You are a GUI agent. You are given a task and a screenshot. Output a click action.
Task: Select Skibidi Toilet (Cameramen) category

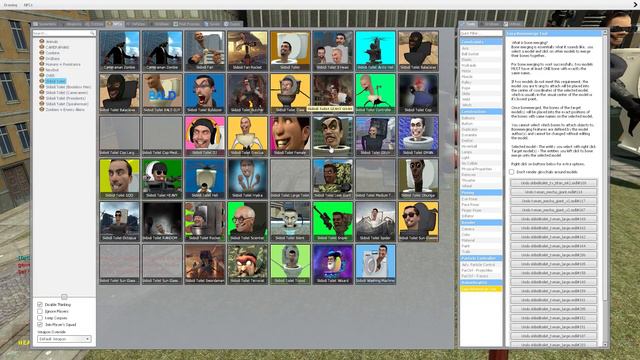click(x=67, y=93)
